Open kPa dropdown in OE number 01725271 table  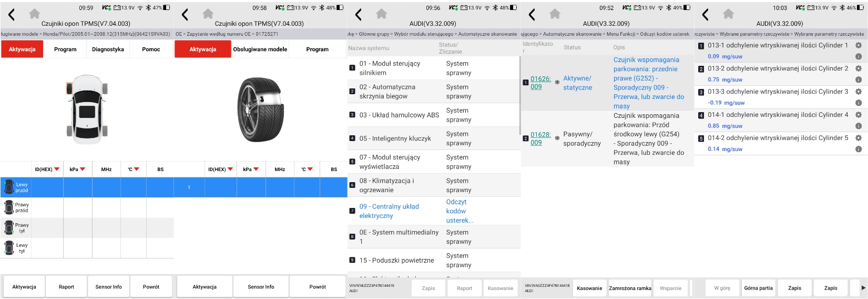click(256, 170)
